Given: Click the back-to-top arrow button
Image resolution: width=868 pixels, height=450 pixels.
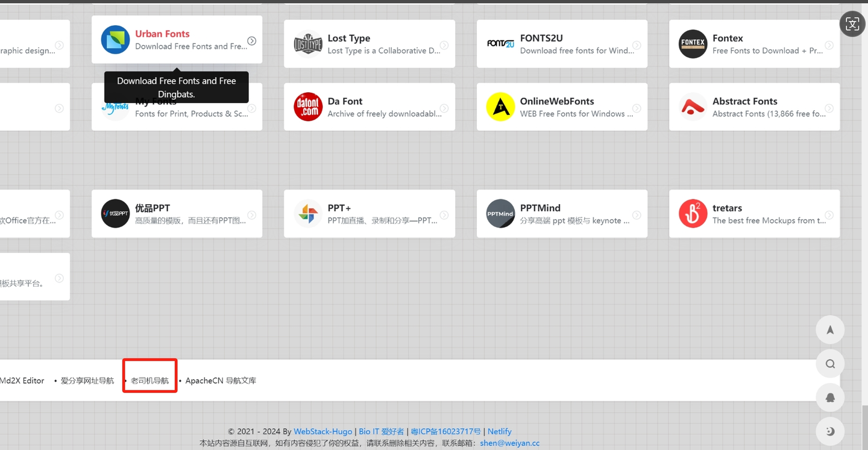Looking at the screenshot, I should click(x=830, y=330).
